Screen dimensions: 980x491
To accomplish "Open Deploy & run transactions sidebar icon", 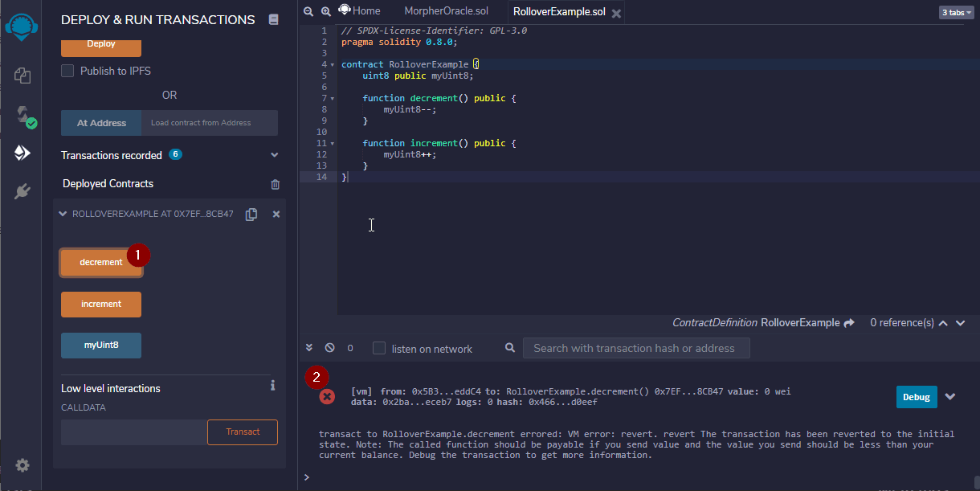I will pos(22,153).
